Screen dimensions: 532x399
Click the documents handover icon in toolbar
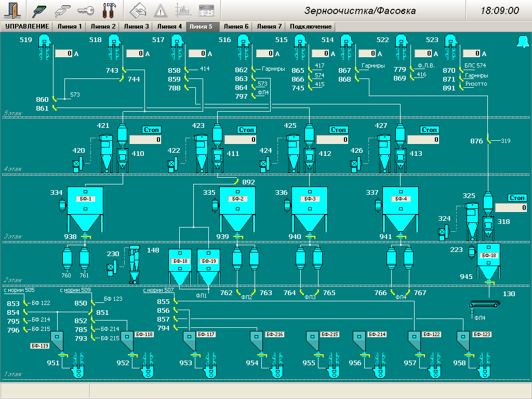click(x=138, y=10)
